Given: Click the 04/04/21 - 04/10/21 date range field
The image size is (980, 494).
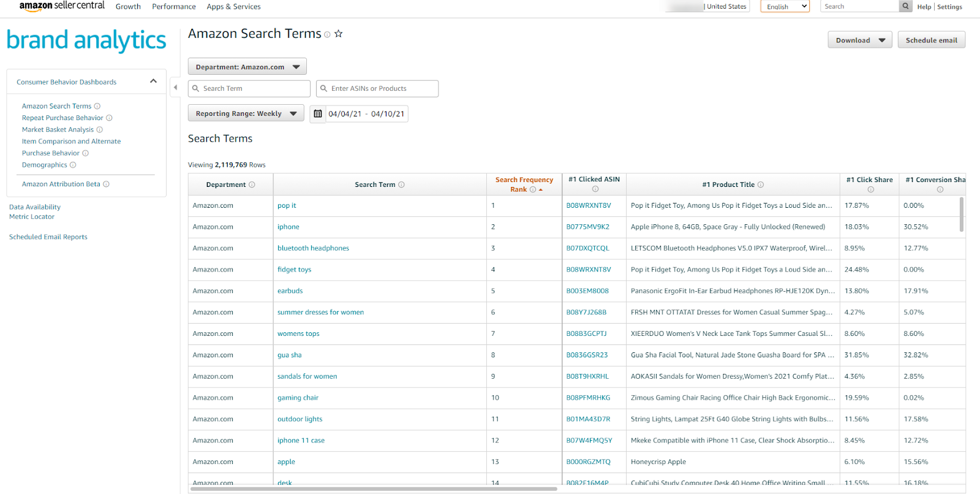Looking at the screenshot, I should click(x=366, y=114).
